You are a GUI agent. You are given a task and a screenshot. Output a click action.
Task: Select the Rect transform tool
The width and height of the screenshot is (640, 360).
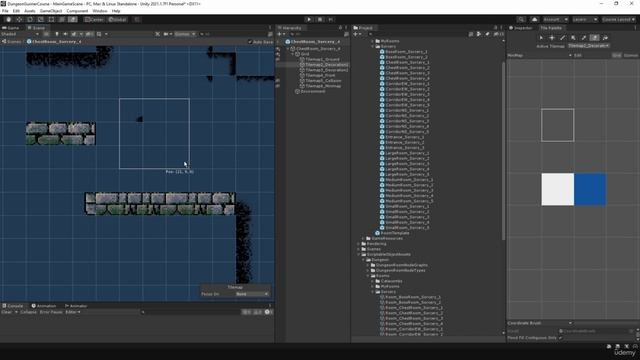[51, 20]
